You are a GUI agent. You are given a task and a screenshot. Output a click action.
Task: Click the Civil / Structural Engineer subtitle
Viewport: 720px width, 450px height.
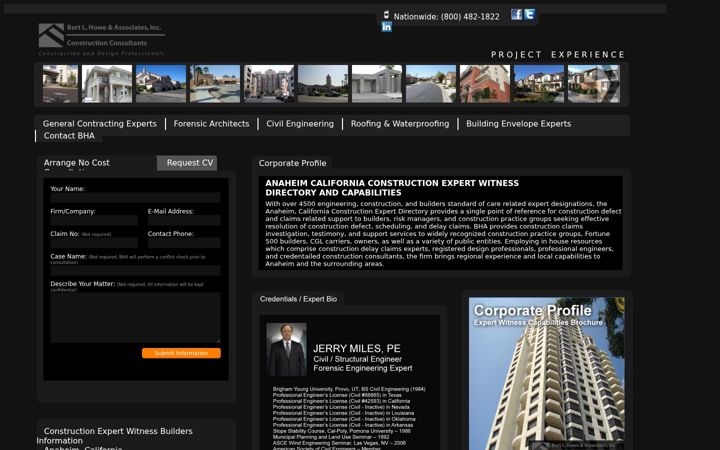[358, 359]
